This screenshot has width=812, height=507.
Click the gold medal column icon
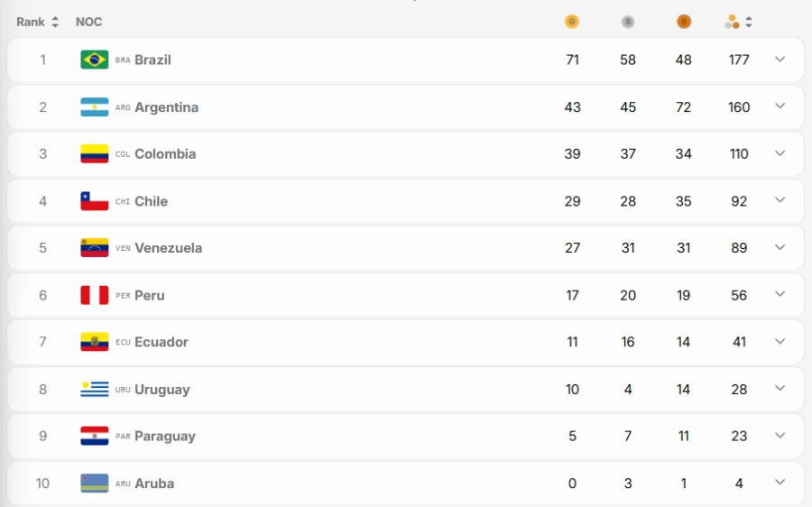point(572,22)
